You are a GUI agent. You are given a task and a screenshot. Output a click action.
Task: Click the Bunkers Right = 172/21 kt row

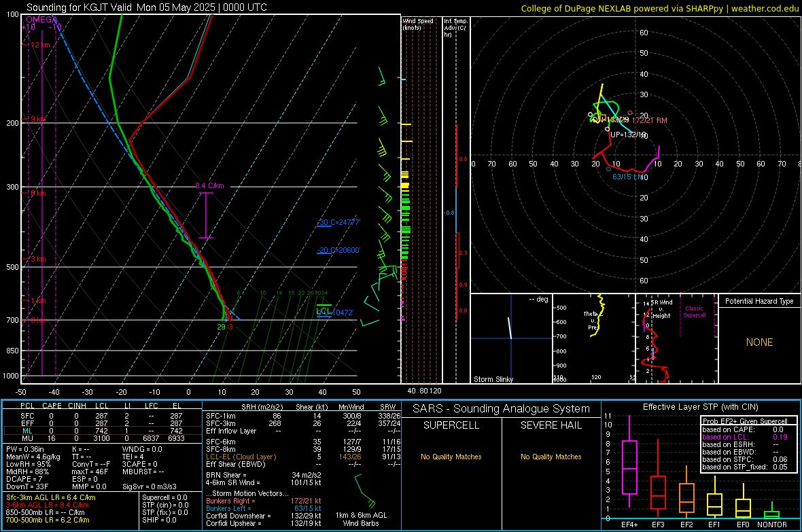264,501
